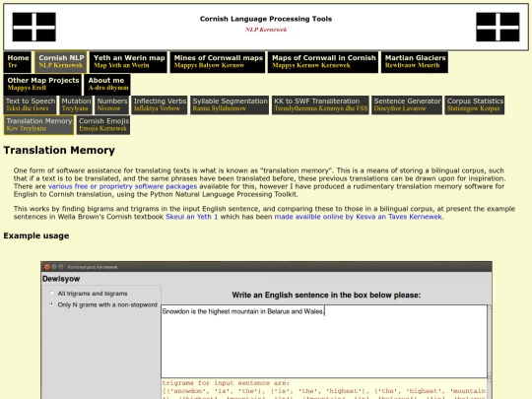
Task: Select the Numbers tool
Action: [x=111, y=104]
